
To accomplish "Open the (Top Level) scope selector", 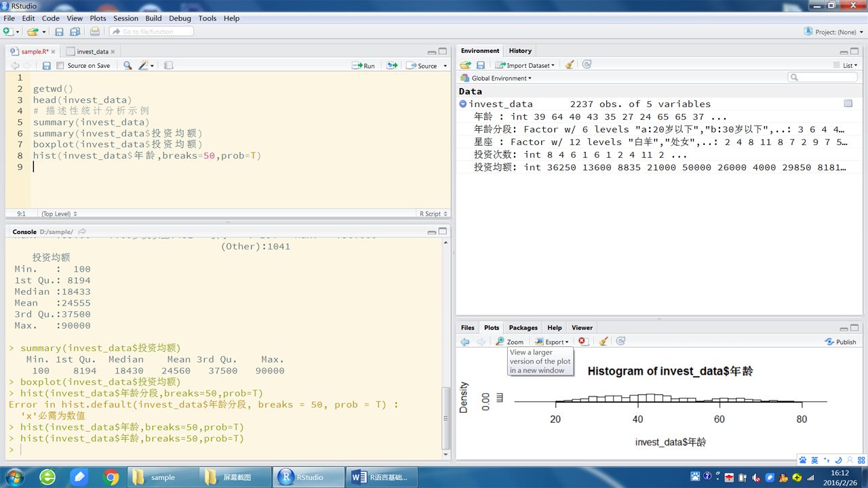I will 59,213.
